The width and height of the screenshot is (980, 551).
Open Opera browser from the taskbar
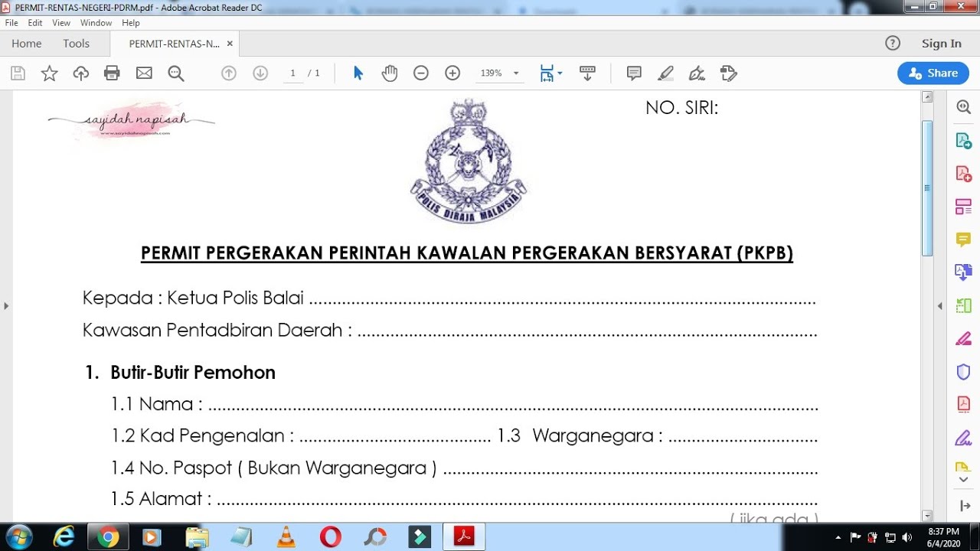click(x=331, y=537)
